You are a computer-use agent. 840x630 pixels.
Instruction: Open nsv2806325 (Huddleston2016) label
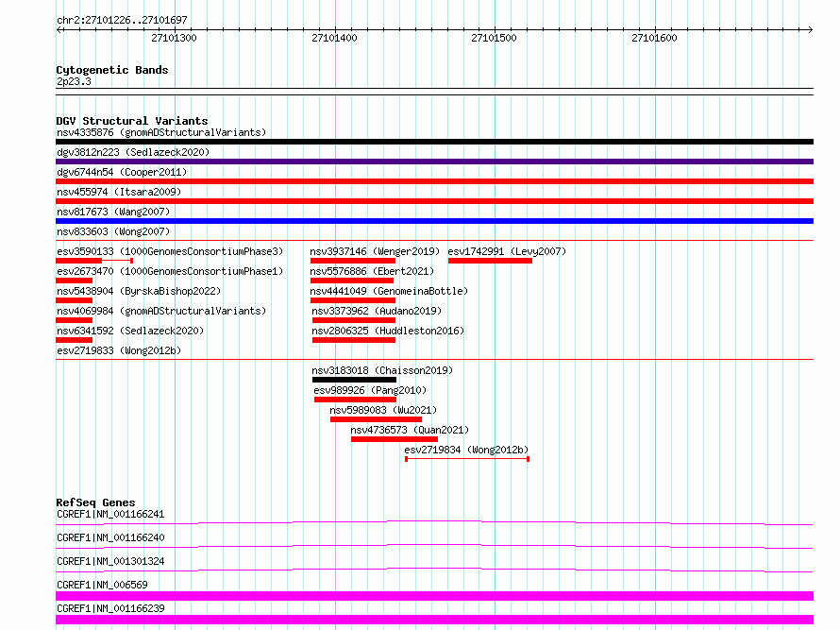pos(388,331)
